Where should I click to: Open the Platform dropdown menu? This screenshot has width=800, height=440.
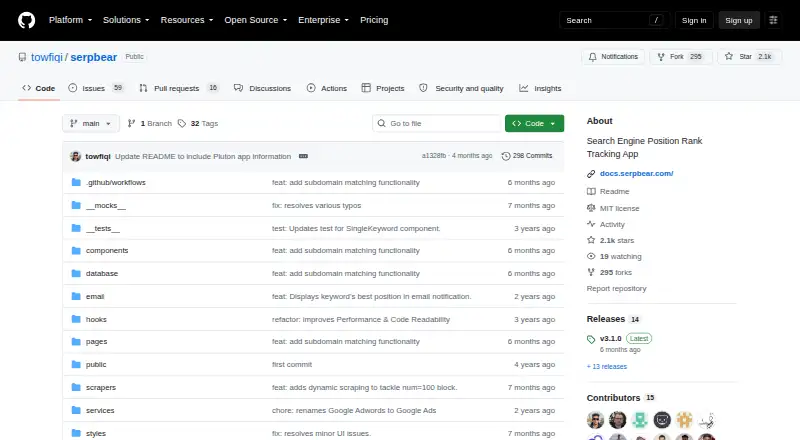tap(70, 20)
